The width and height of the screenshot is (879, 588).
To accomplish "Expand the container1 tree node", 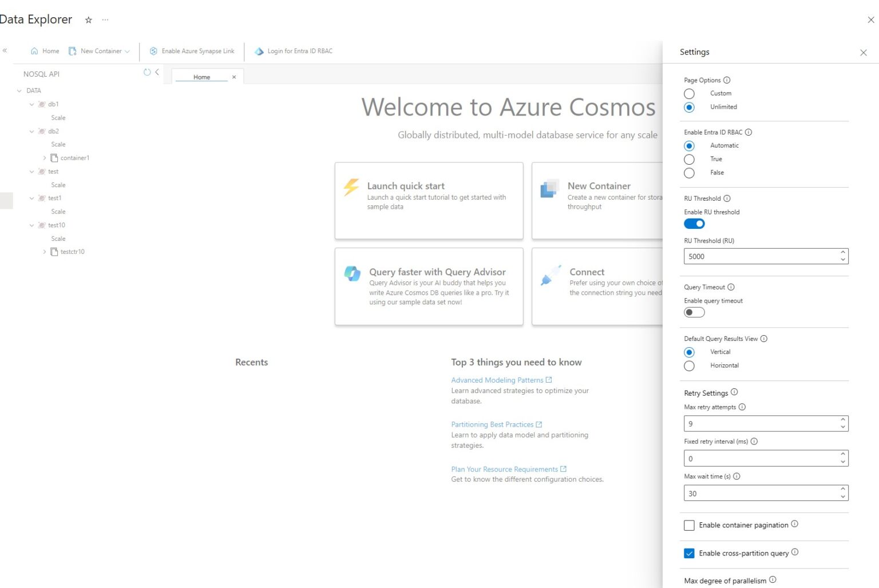I will 45,158.
